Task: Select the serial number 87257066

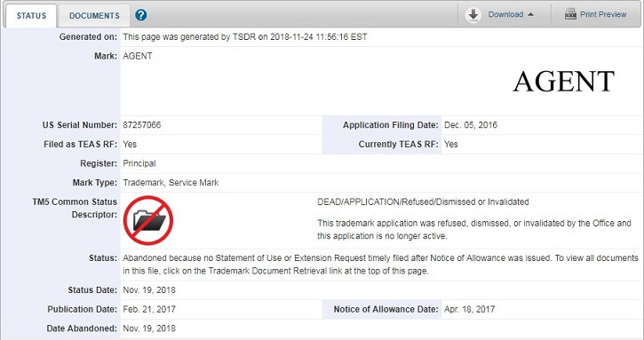Action: click(142, 125)
